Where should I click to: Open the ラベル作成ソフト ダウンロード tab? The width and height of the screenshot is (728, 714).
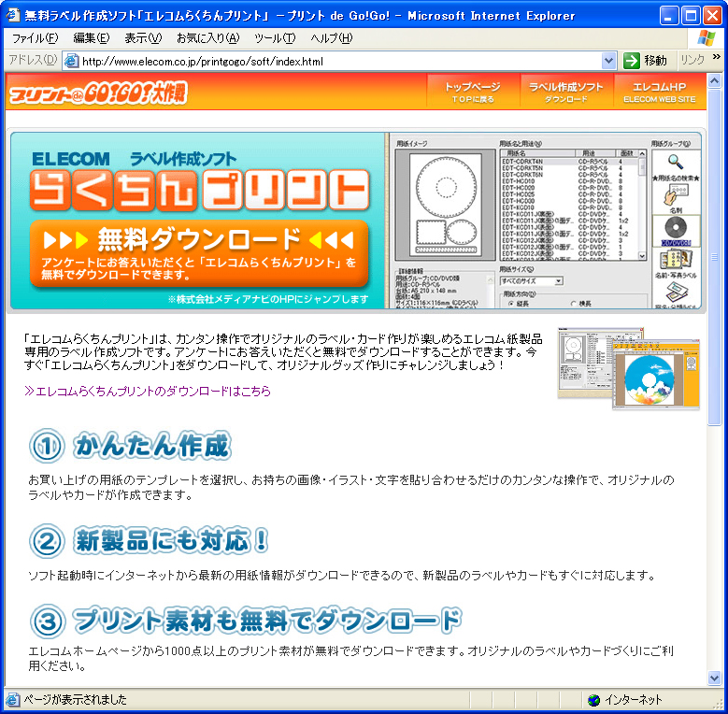(566, 92)
